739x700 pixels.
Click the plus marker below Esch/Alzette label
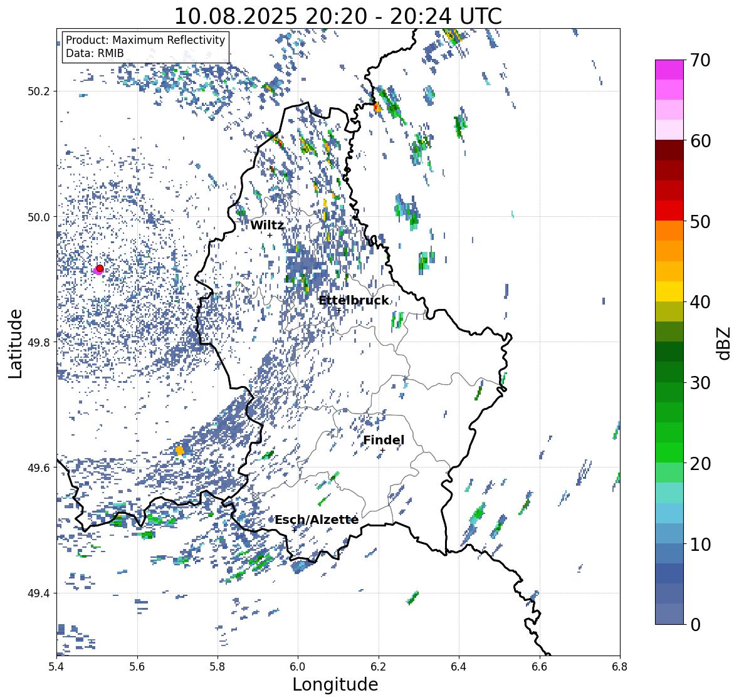pos(295,530)
